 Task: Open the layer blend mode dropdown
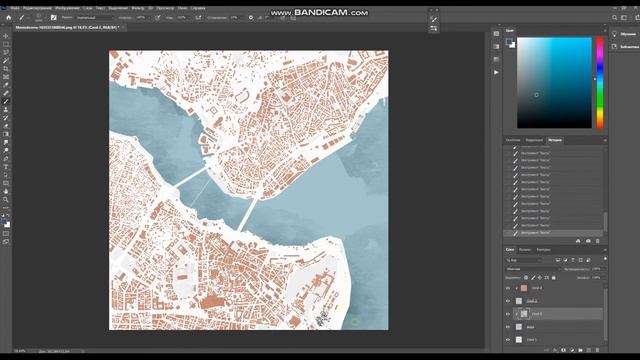pos(533,269)
